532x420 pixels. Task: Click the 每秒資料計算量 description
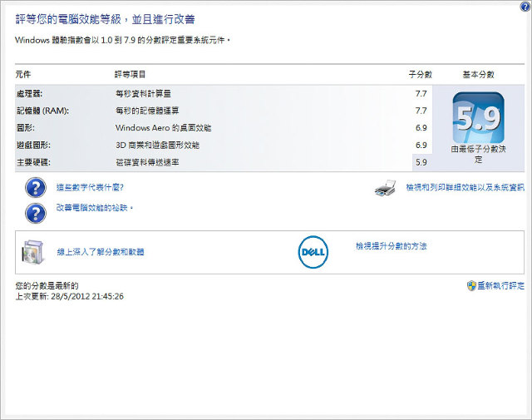coord(143,93)
